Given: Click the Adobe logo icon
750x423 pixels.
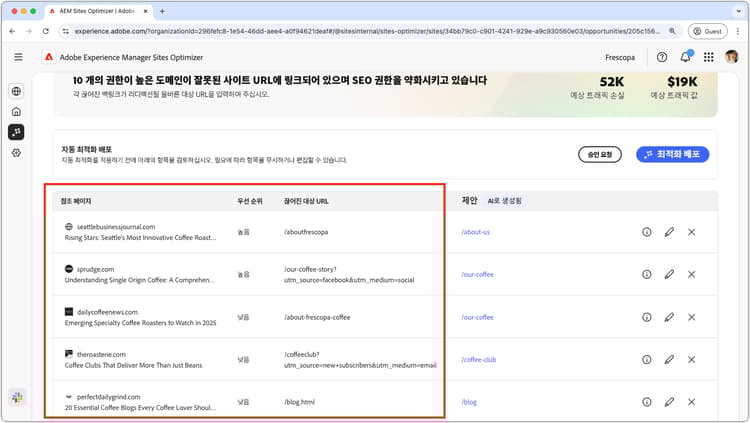Looking at the screenshot, I should click(49, 57).
